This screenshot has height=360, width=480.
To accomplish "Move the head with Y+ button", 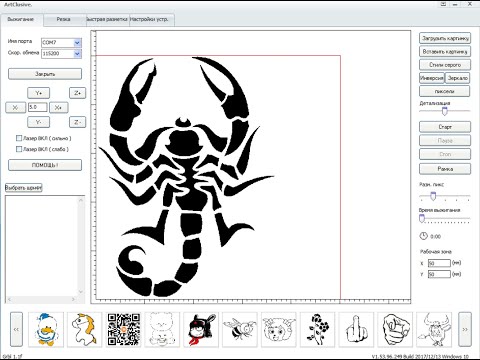I will pyautogui.click(x=39, y=93).
